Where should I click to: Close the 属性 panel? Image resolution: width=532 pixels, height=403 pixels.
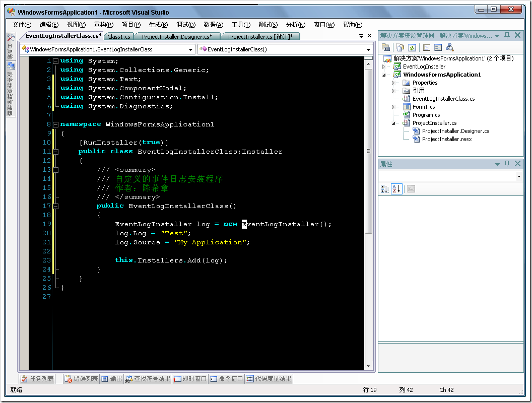pos(518,164)
